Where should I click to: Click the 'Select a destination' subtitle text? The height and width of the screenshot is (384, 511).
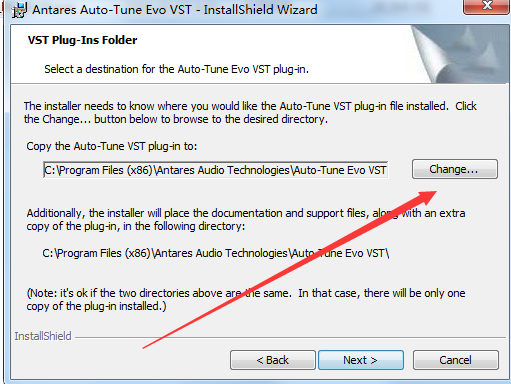click(x=177, y=69)
